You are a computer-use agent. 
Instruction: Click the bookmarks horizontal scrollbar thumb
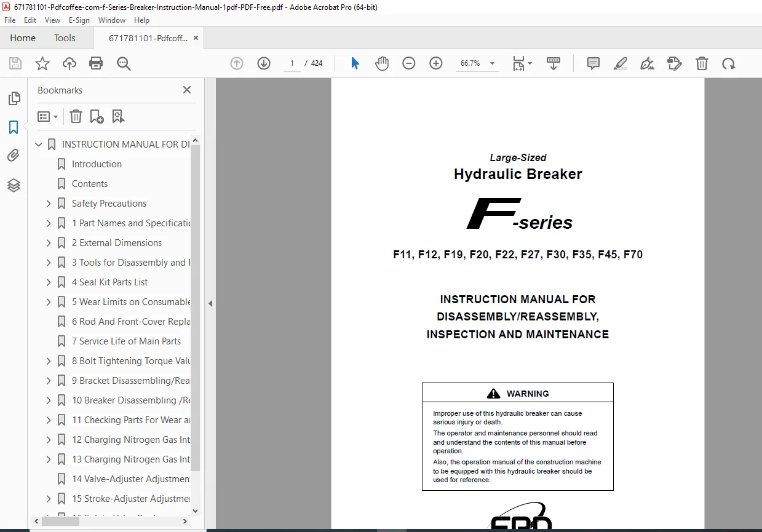(x=61, y=521)
